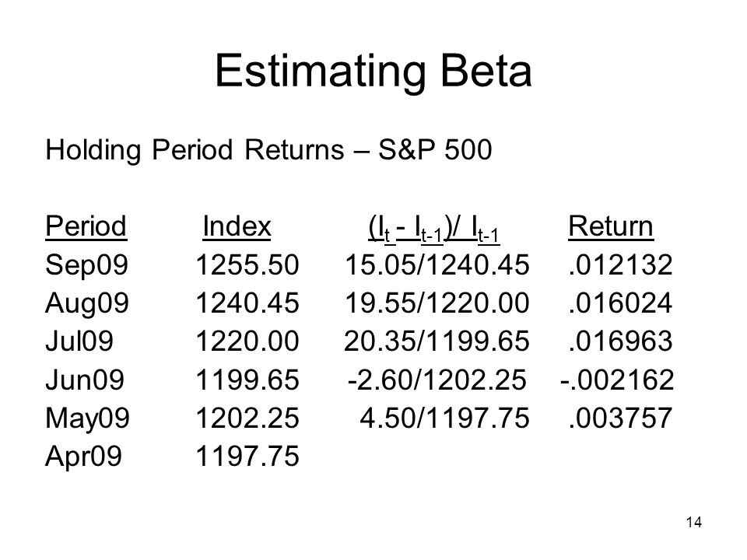The width and height of the screenshot is (747, 560).
Task: Click the Estimating Beta slide title
Action: click(373, 72)
